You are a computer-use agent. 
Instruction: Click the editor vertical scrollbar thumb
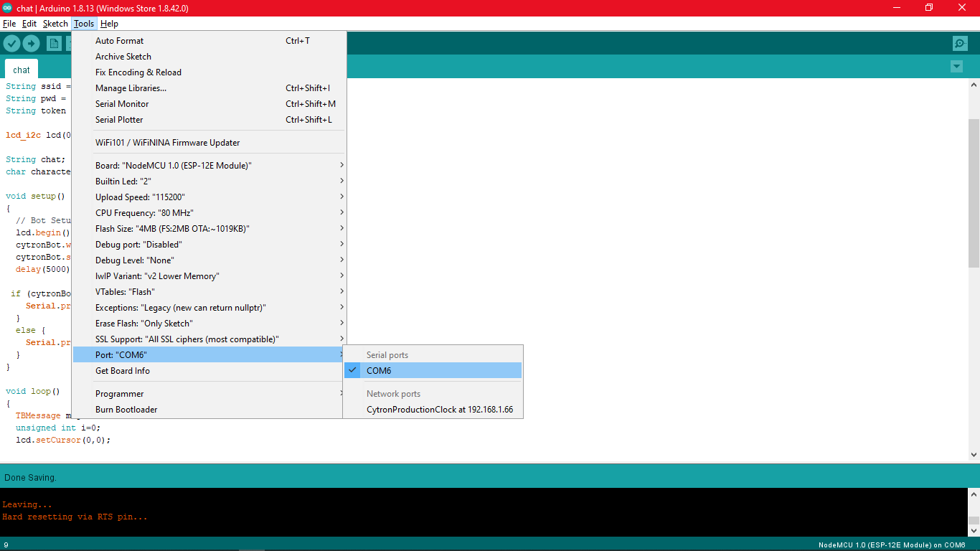click(x=974, y=193)
